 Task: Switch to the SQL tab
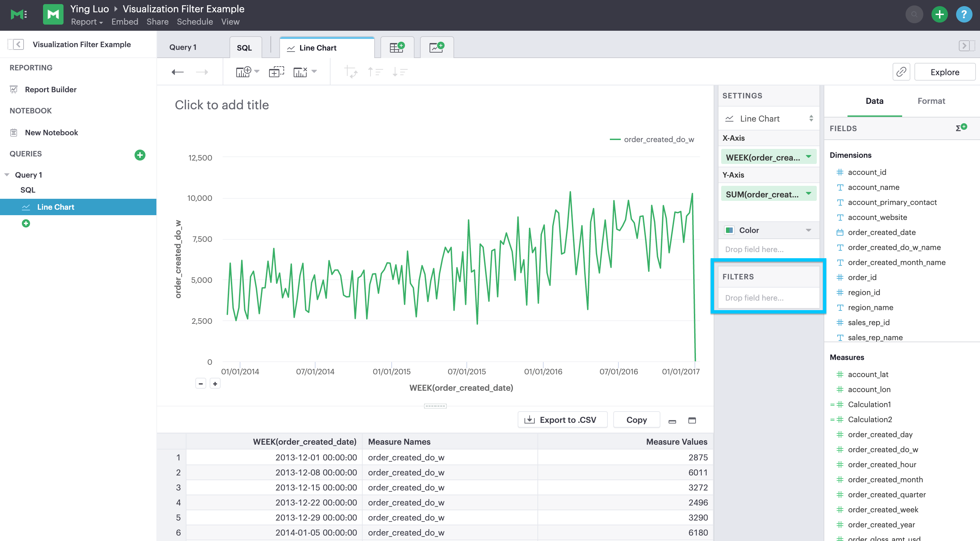coord(244,47)
